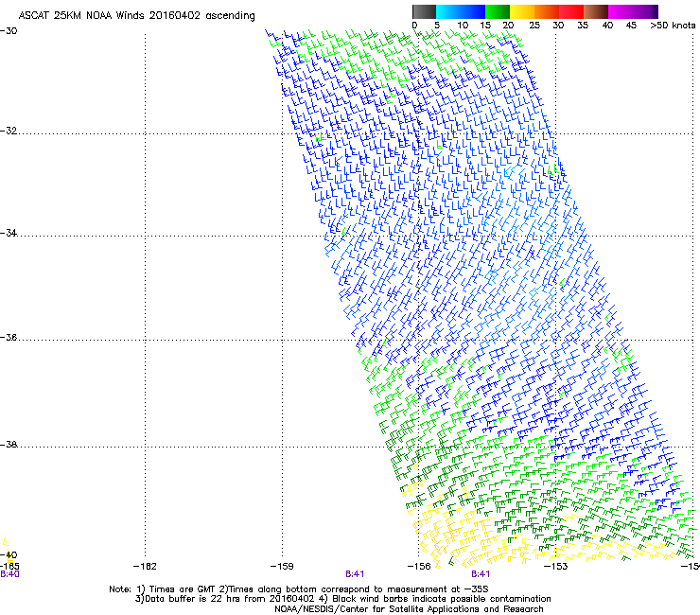Click the -34 latitude axis label
This screenshot has width=700, height=615.
[9, 233]
